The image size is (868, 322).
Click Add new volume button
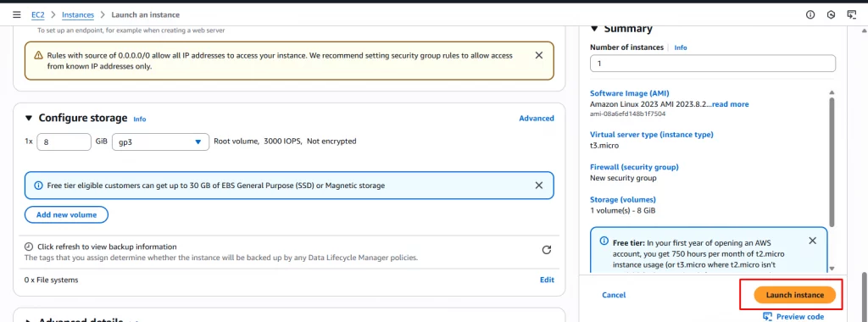[x=66, y=214]
